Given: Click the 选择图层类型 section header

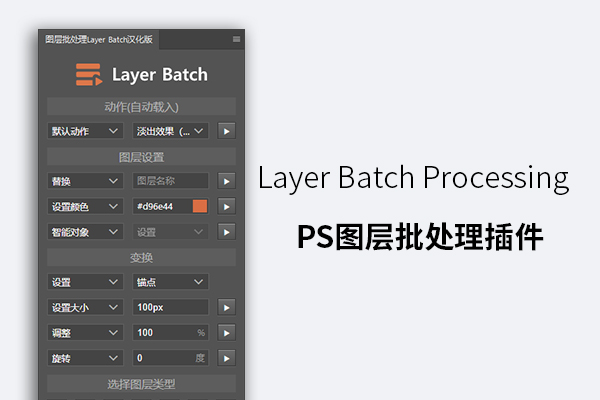Looking at the screenshot, I should tap(141, 384).
